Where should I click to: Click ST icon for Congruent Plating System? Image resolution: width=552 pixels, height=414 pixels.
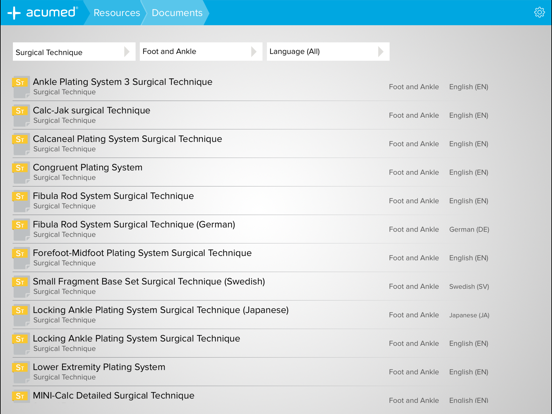point(20,172)
